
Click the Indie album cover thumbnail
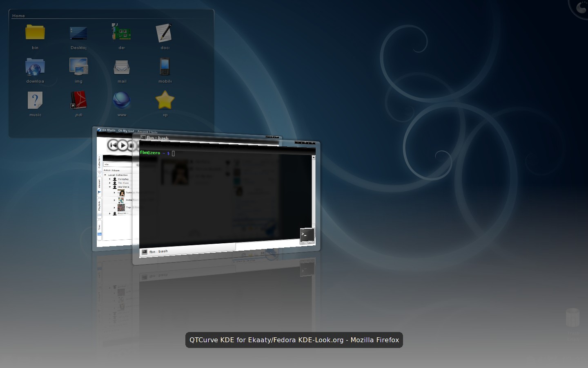[121, 200]
